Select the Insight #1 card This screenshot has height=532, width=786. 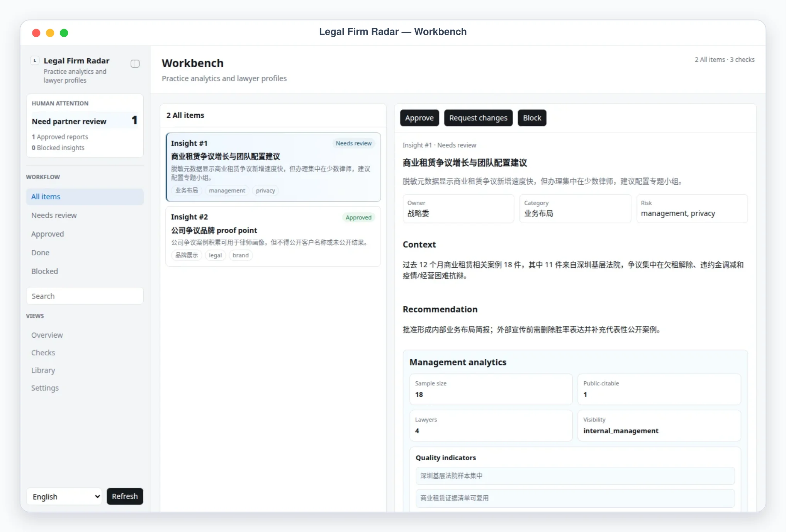pos(273,167)
